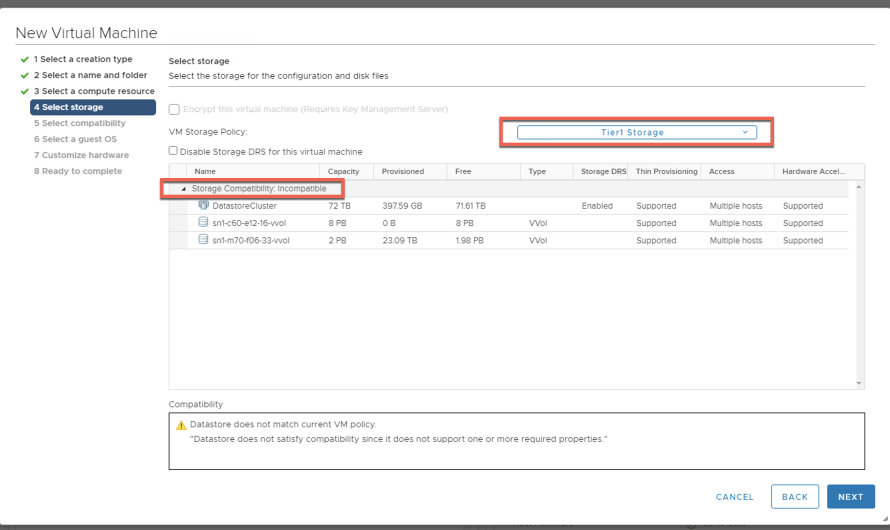Click the datastore list vertical scrollbar track
The image size is (890, 530).
point(858,290)
